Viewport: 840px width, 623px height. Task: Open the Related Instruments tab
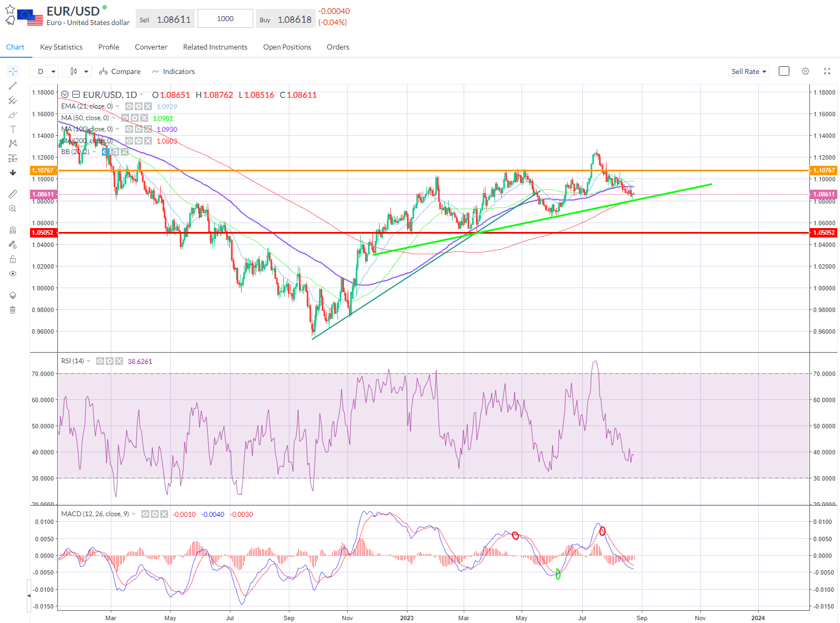215,47
